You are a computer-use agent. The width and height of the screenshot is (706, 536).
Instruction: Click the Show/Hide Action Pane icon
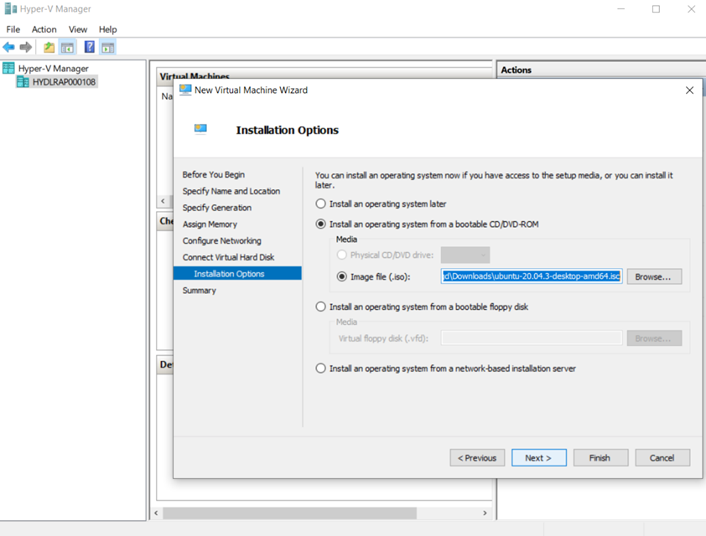coord(108,47)
